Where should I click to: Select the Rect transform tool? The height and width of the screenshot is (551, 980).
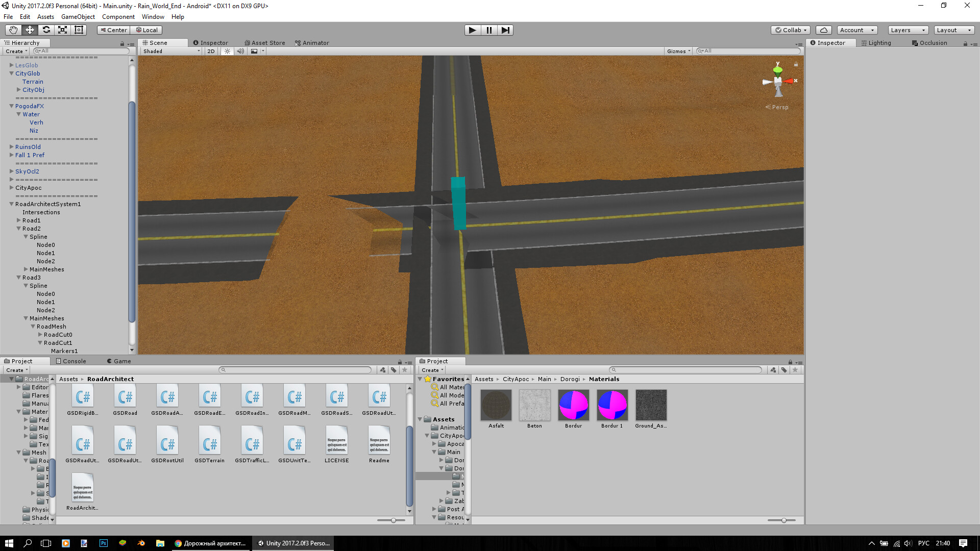click(x=79, y=30)
